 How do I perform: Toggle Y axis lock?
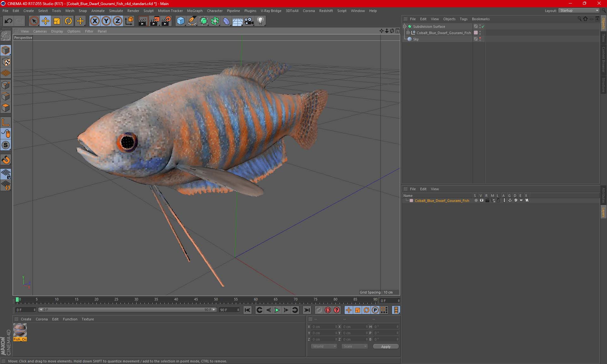106,21
